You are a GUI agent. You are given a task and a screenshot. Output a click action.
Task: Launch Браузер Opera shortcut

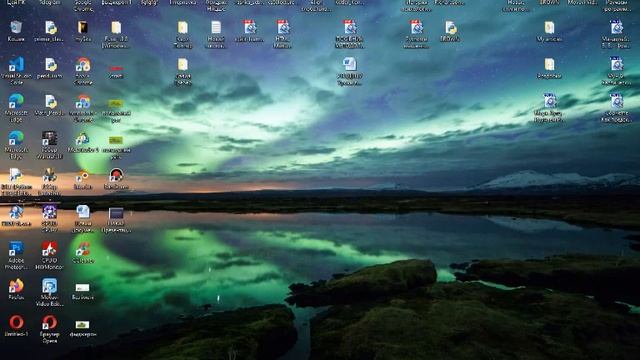click(49, 329)
